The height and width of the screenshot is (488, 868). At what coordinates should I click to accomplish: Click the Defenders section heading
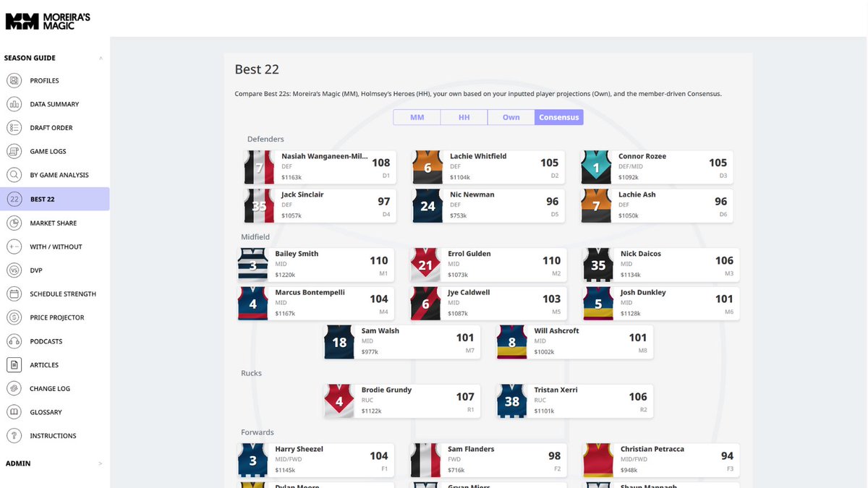click(265, 139)
